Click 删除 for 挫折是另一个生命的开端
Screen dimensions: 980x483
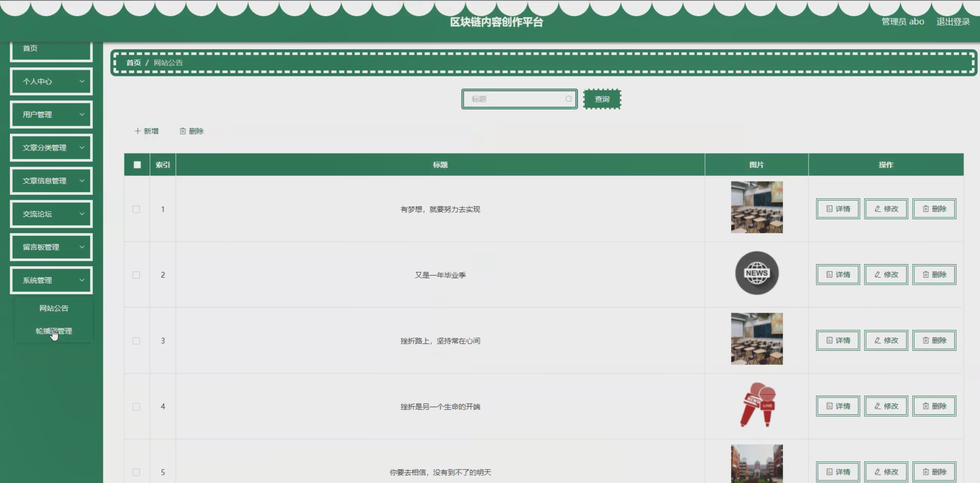coord(934,406)
